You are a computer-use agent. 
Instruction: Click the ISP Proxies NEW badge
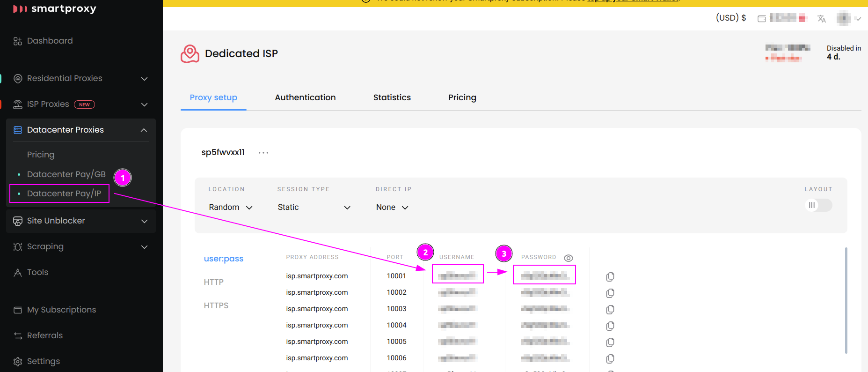pyautogui.click(x=85, y=104)
